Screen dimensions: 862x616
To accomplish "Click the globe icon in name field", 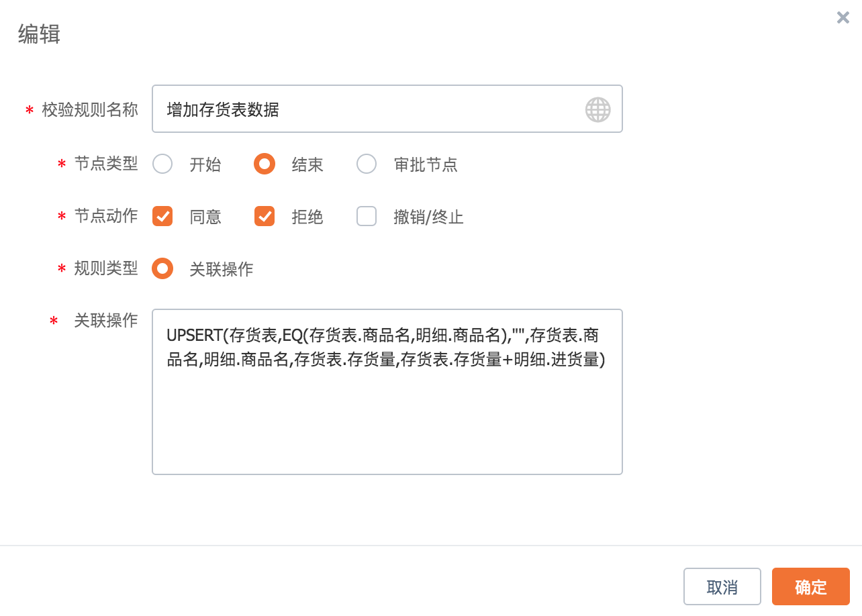I will click(x=597, y=109).
